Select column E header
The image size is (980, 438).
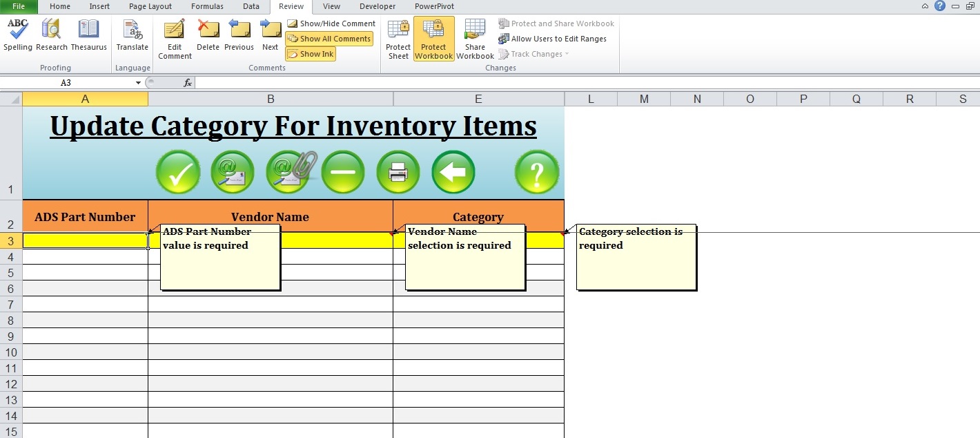[x=478, y=99]
